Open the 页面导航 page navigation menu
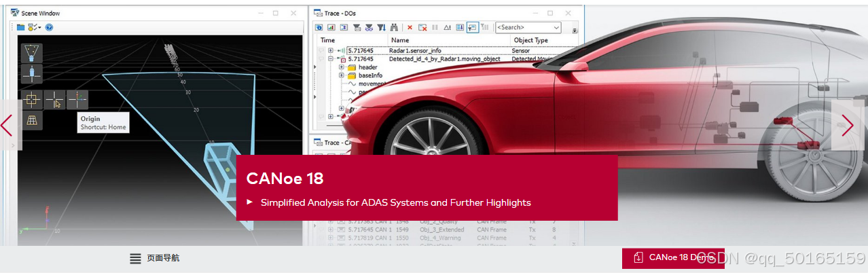868x273 pixels. pyautogui.click(x=155, y=258)
